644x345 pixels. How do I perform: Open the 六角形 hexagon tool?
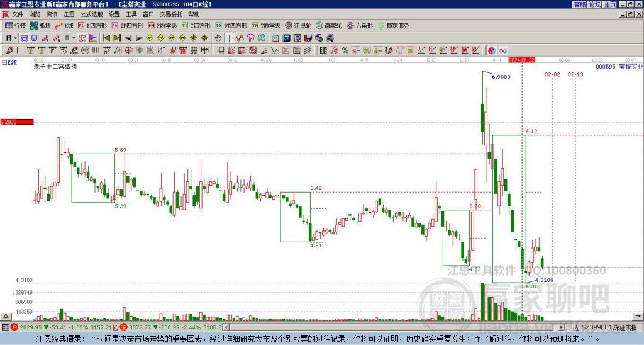[x=360, y=26]
